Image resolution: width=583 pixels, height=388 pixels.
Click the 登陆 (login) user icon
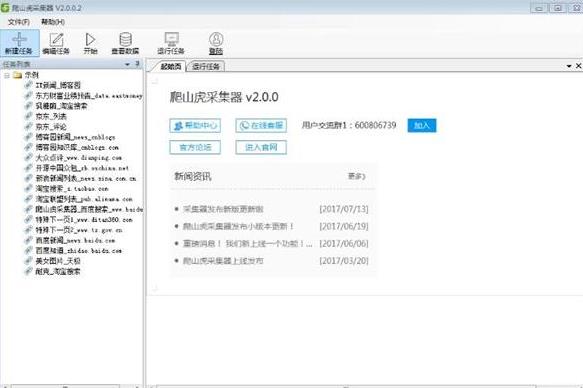[x=216, y=43]
